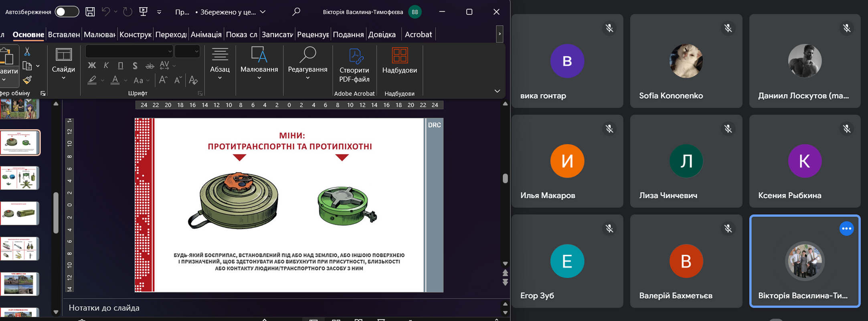Click the Cut scissors icon
The image size is (868, 321).
(27, 52)
